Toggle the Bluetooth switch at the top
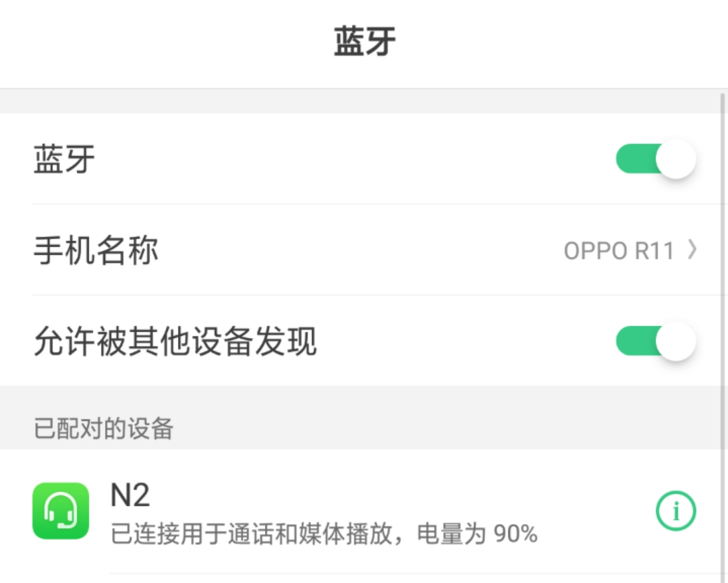 tap(653, 158)
